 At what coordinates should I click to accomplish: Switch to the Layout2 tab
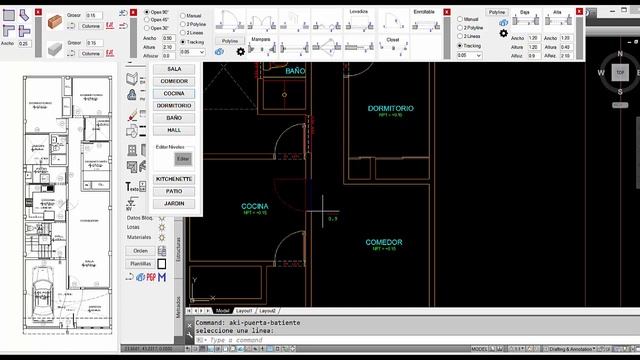[x=267, y=311]
